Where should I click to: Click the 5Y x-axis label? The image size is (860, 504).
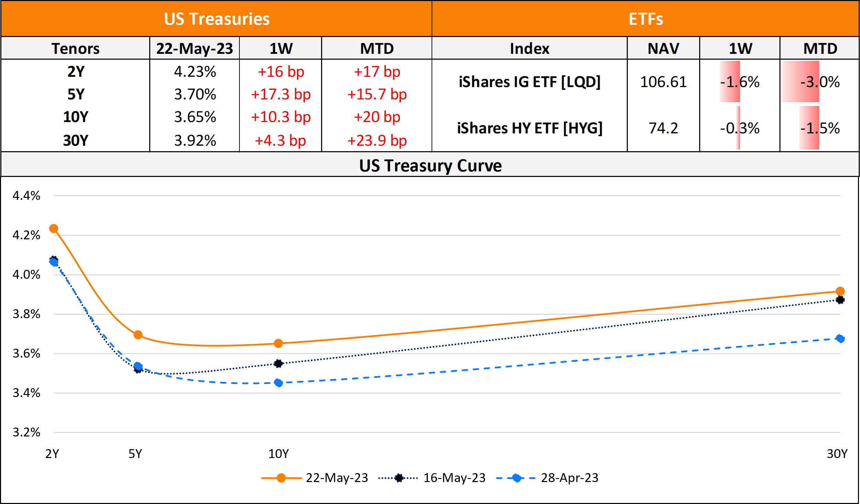(x=135, y=454)
